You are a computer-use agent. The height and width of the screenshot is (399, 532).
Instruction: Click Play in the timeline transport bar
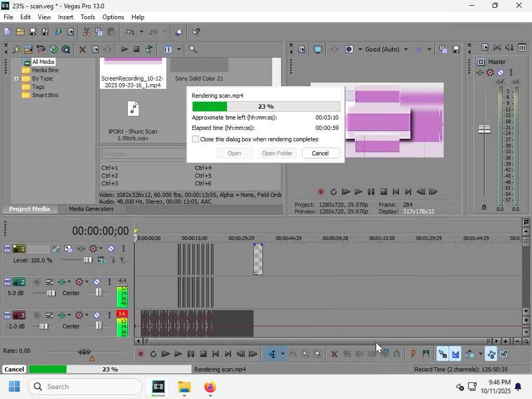pyautogui.click(x=178, y=354)
